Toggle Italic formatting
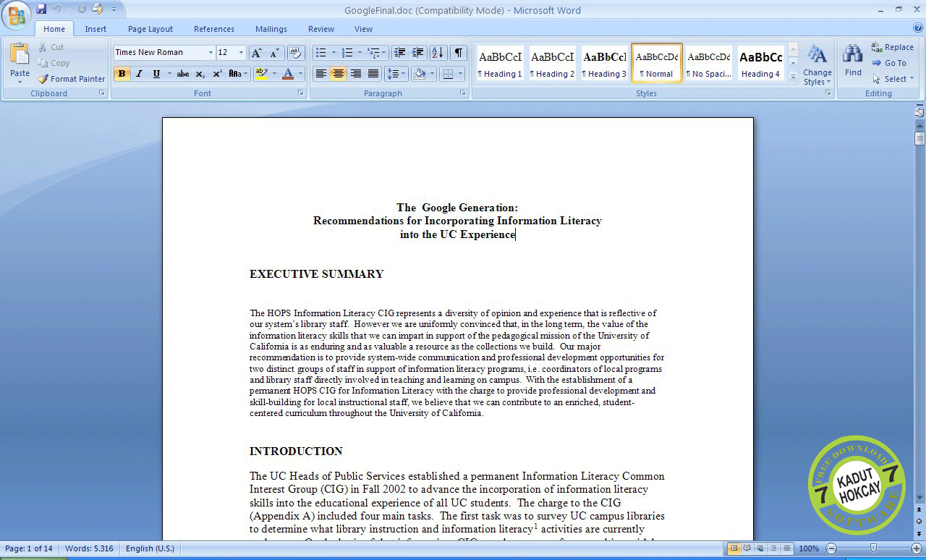 pos(139,74)
